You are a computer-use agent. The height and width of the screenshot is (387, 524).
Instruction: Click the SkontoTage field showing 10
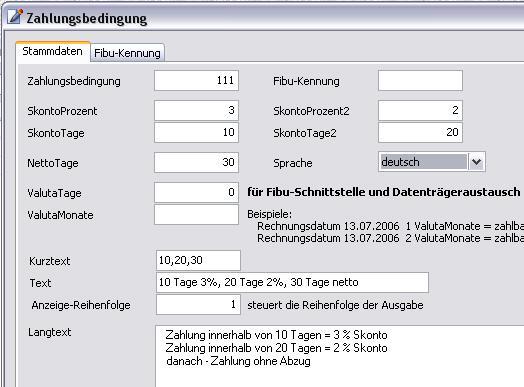click(x=196, y=133)
